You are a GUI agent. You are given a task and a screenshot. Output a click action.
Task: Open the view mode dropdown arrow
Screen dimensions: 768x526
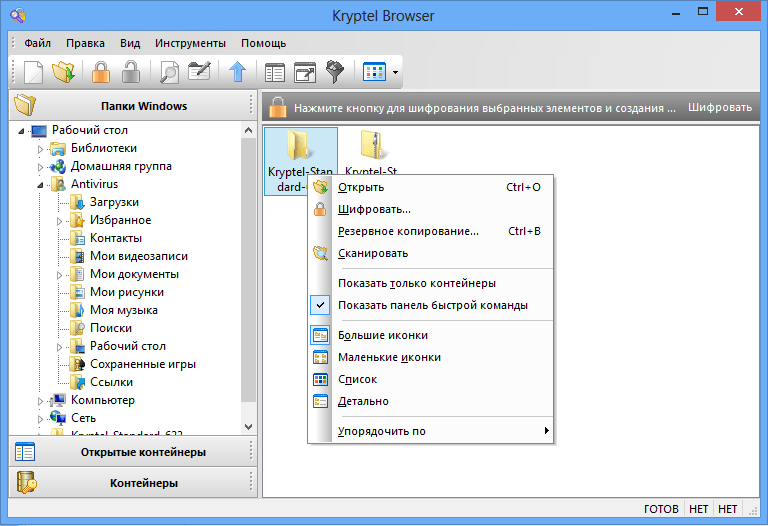pos(395,72)
